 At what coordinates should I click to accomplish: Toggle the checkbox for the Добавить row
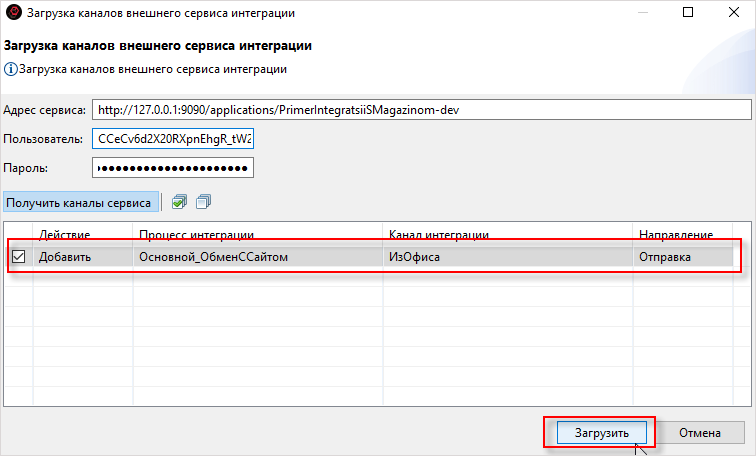[19, 257]
